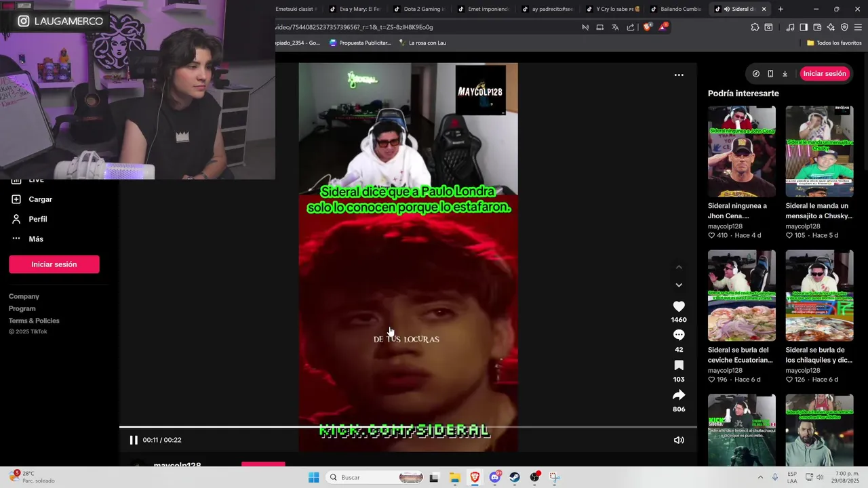Seek on the video progress bar
868x488 pixels.
click(x=408, y=427)
